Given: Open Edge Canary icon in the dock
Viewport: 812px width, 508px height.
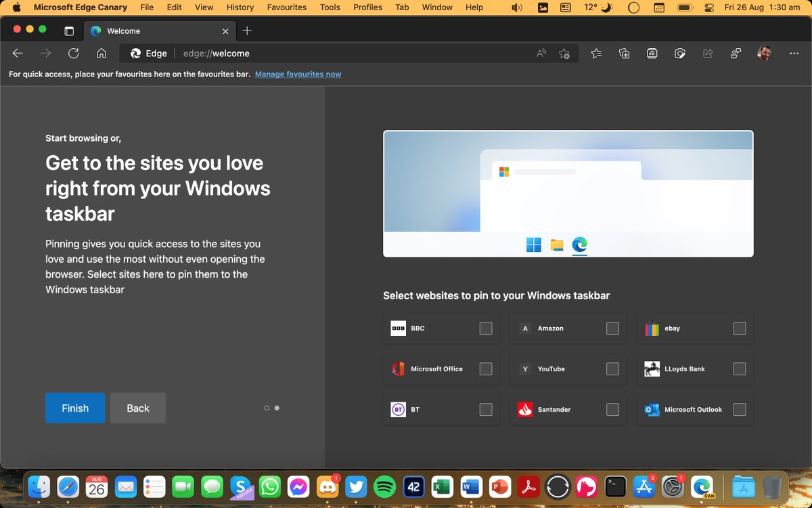Looking at the screenshot, I should click(x=702, y=486).
